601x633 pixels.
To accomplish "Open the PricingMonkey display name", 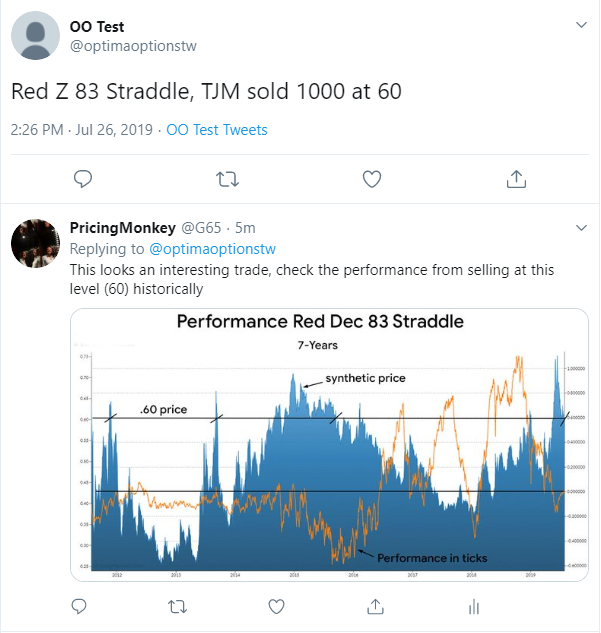I will 123,228.
